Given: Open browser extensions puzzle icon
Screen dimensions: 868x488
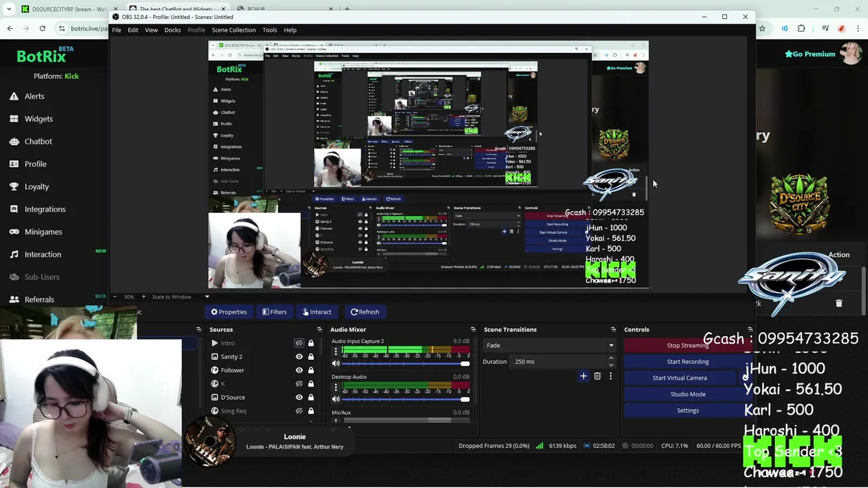Looking at the screenshot, I should [x=801, y=28].
